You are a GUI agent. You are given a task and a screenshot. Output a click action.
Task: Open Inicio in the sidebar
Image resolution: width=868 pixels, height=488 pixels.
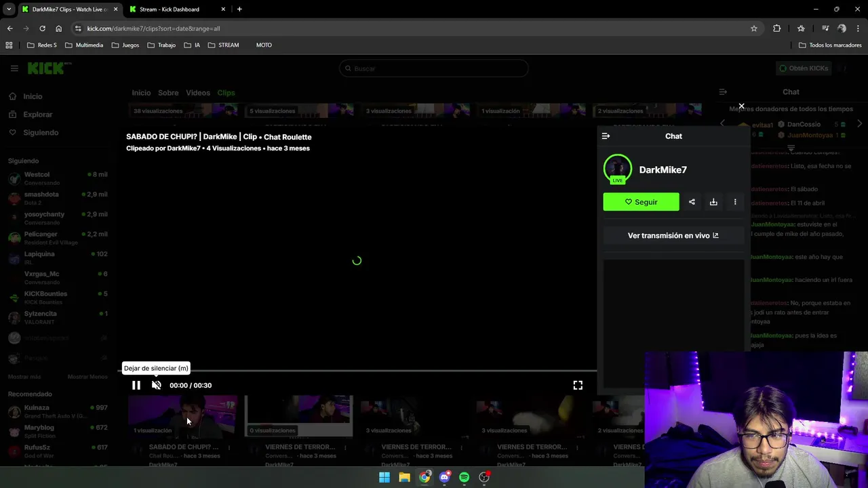click(33, 96)
